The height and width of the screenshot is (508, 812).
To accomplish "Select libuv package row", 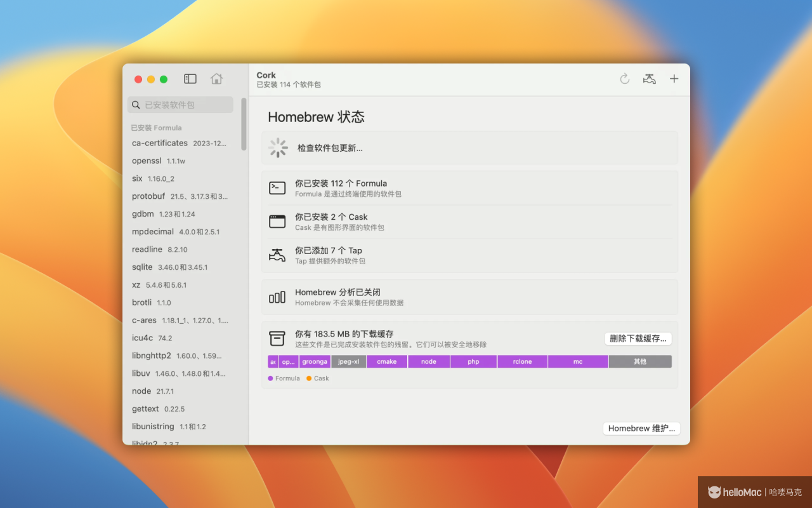I will (180, 373).
